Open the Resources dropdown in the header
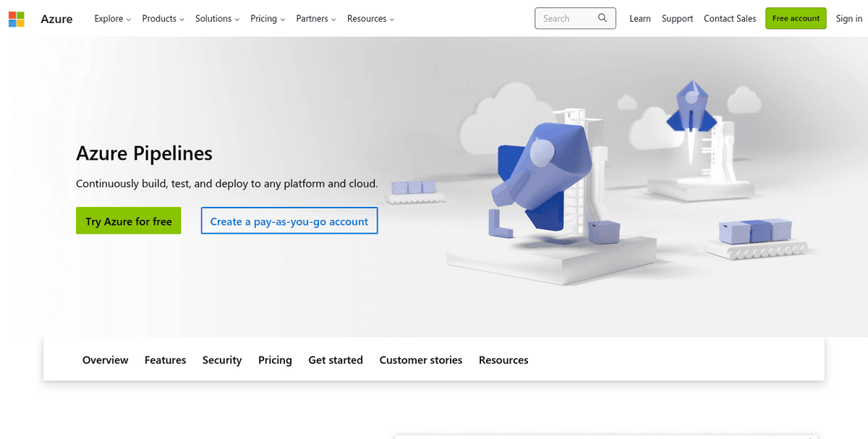 (370, 19)
